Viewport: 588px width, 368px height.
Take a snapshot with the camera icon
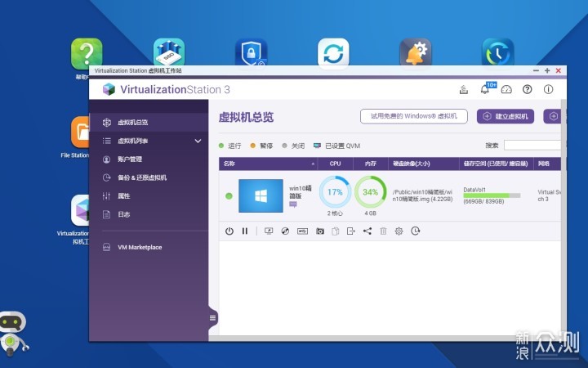(x=320, y=231)
